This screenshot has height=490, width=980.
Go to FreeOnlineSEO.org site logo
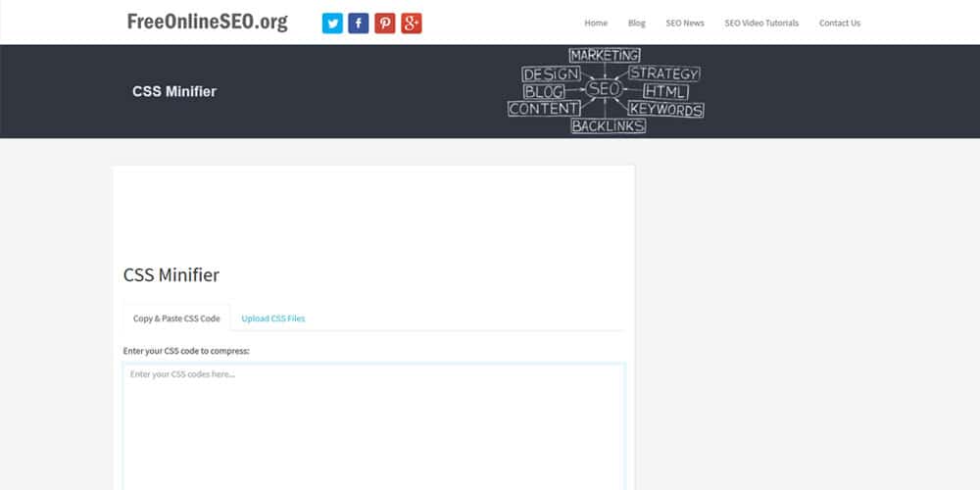(x=208, y=22)
